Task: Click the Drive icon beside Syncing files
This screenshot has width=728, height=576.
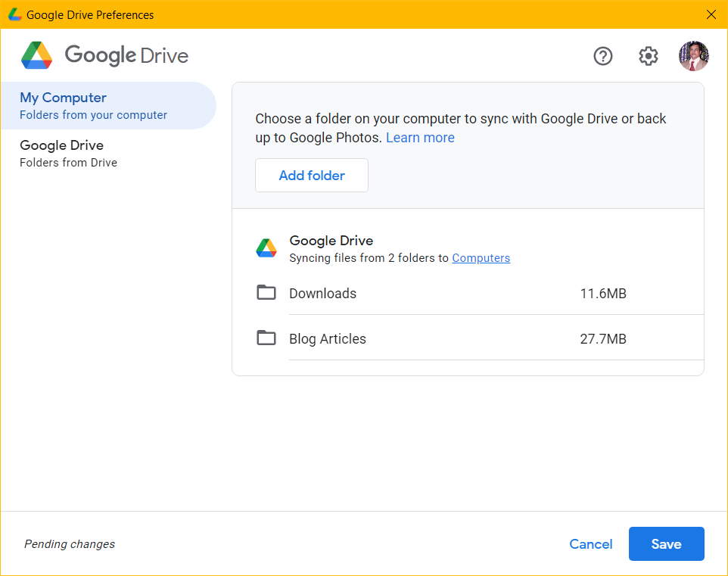Action: (266, 248)
